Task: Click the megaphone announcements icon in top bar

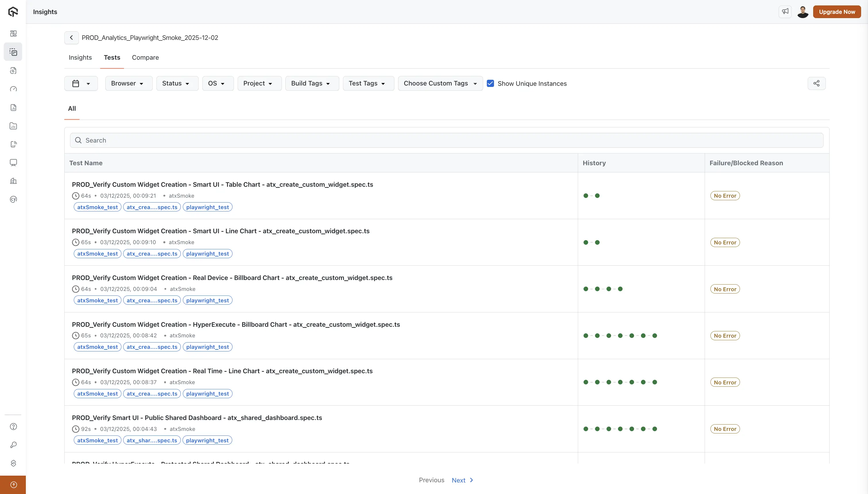Action: pyautogui.click(x=785, y=11)
